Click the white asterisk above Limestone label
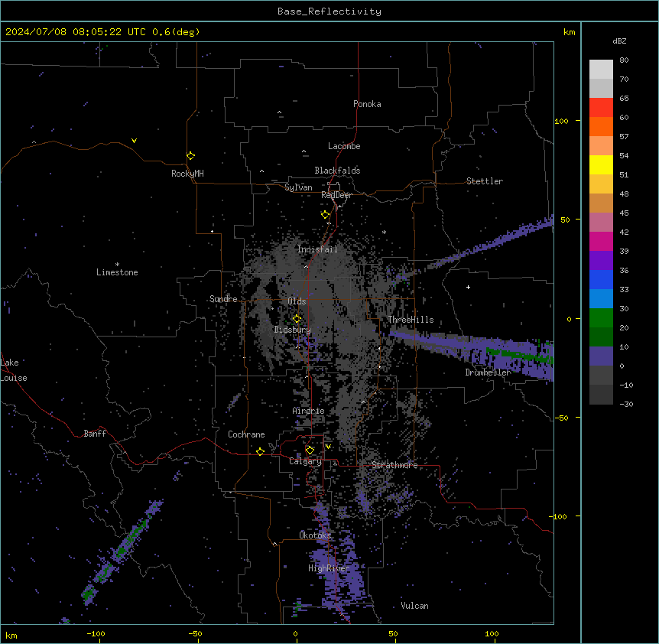The width and height of the screenshot is (659, 644). click(x=117, y=265)
